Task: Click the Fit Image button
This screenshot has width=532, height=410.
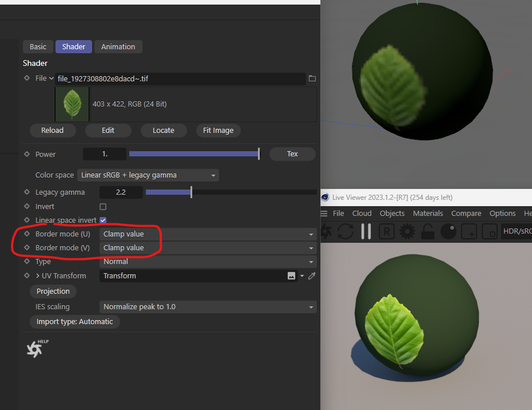Action: click(x=218, y=131)
